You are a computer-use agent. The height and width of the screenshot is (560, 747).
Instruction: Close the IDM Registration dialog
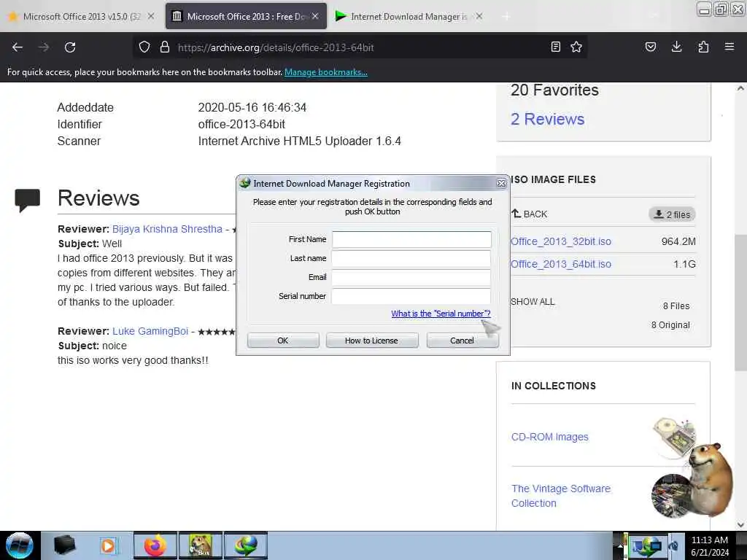[501, 183]
